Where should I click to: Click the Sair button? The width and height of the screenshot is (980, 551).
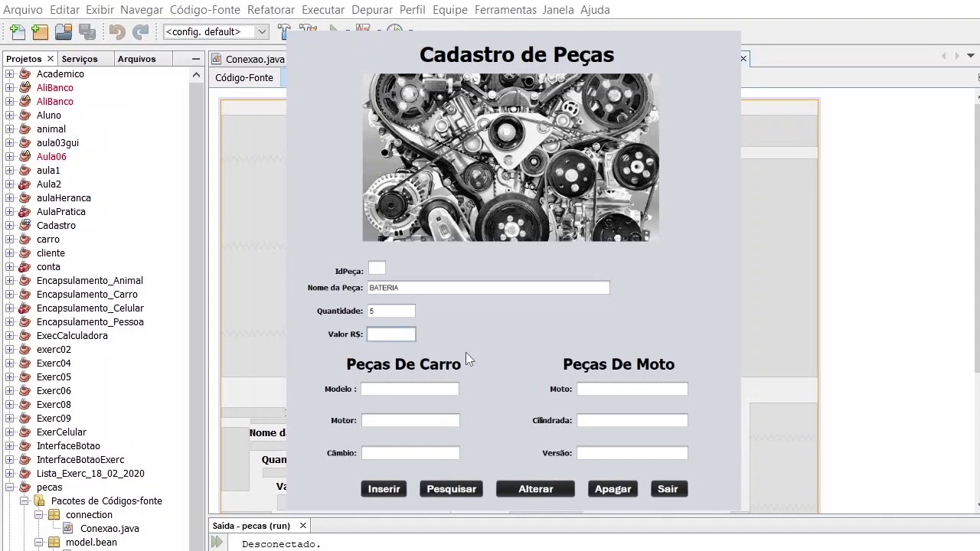point(668,489)
